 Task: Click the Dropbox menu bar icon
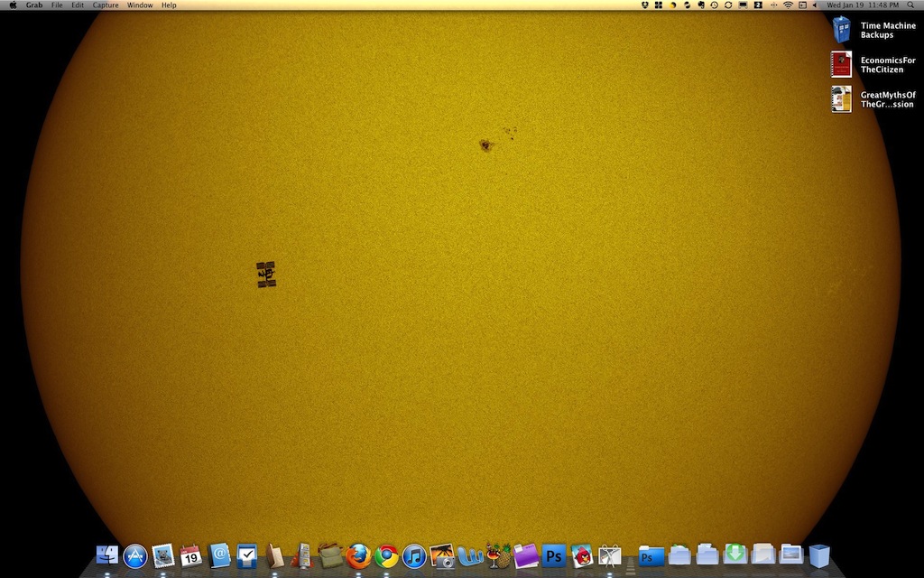coord(645,5)
